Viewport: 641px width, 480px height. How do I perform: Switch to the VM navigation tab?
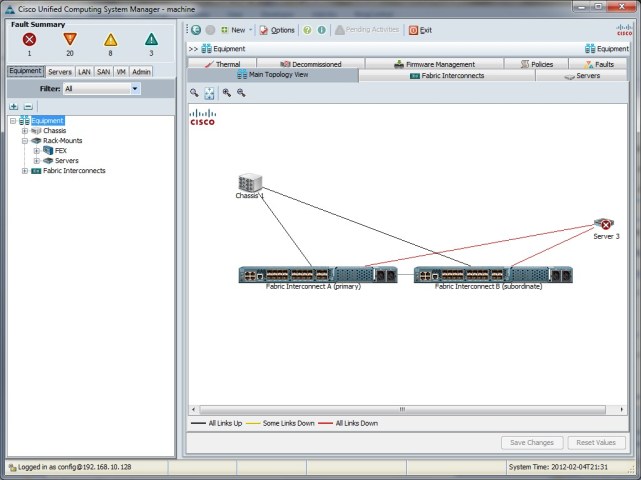click(x=121, y=72)
